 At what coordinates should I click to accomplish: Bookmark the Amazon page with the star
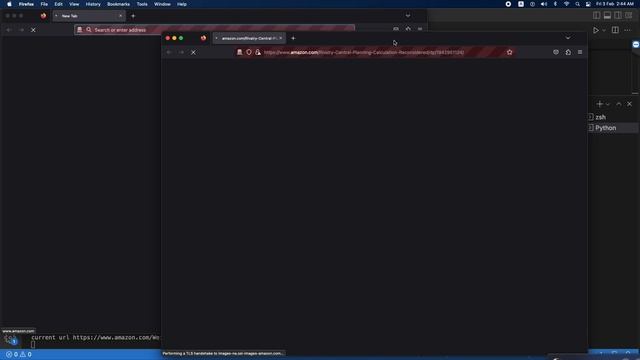coord(509,52)
